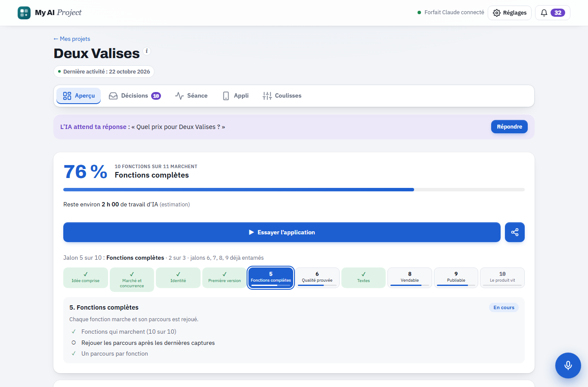Open the Appli tab
Viewport: 588px width, 387px height.
(x=236, y=96)
